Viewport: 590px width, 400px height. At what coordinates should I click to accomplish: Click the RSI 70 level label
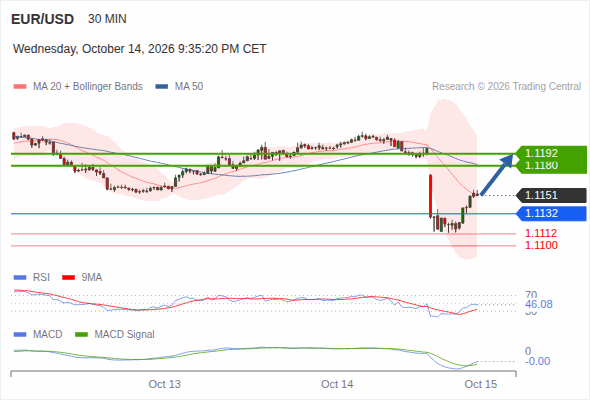531,294
